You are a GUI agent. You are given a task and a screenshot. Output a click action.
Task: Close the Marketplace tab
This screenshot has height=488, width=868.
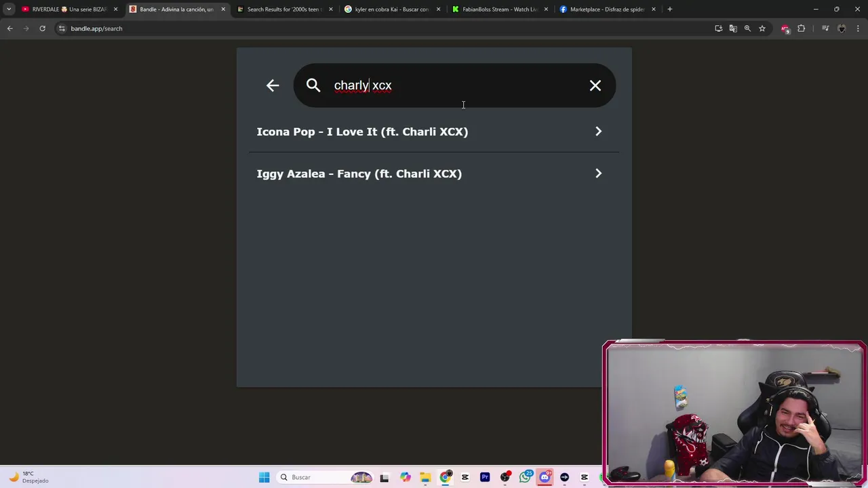tap(654, 9)
